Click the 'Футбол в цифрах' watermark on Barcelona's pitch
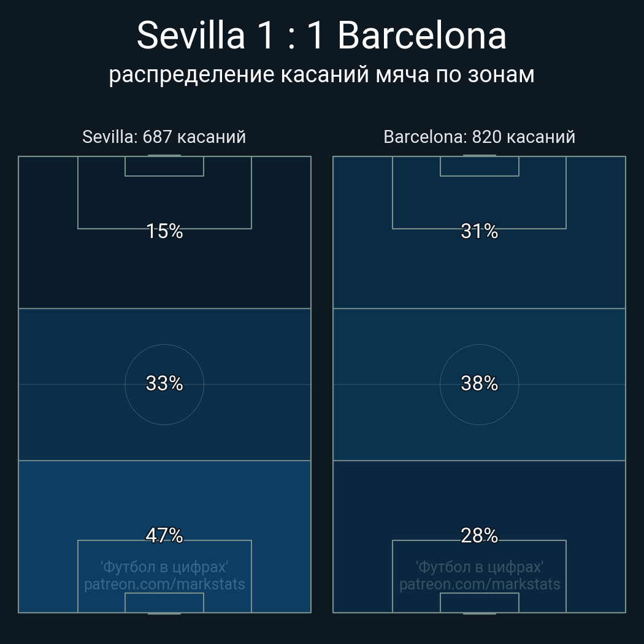The width and height of the screenshot is (644, 644). [480, 567]
